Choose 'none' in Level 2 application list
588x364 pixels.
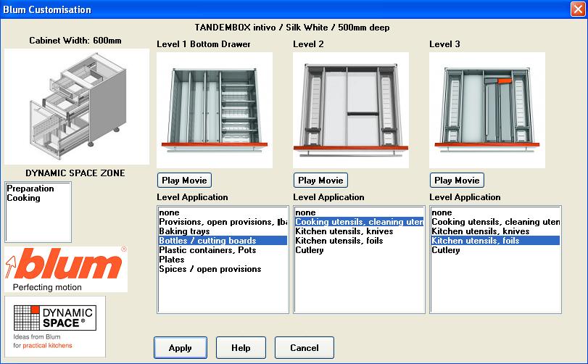coord(359,212)
